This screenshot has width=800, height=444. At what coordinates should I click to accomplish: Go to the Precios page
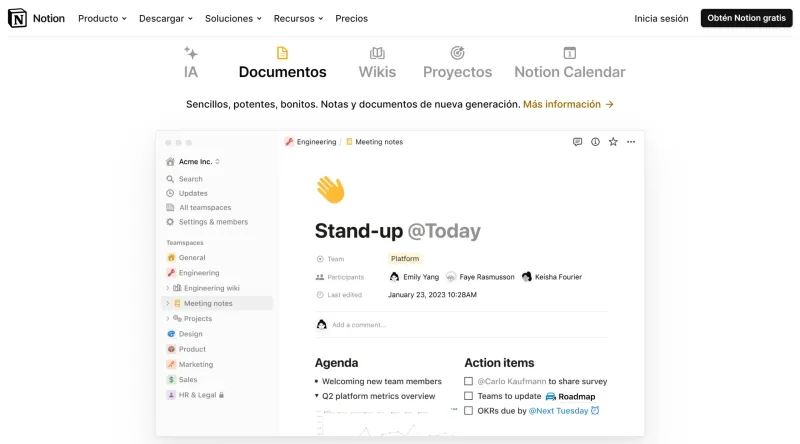352,18
